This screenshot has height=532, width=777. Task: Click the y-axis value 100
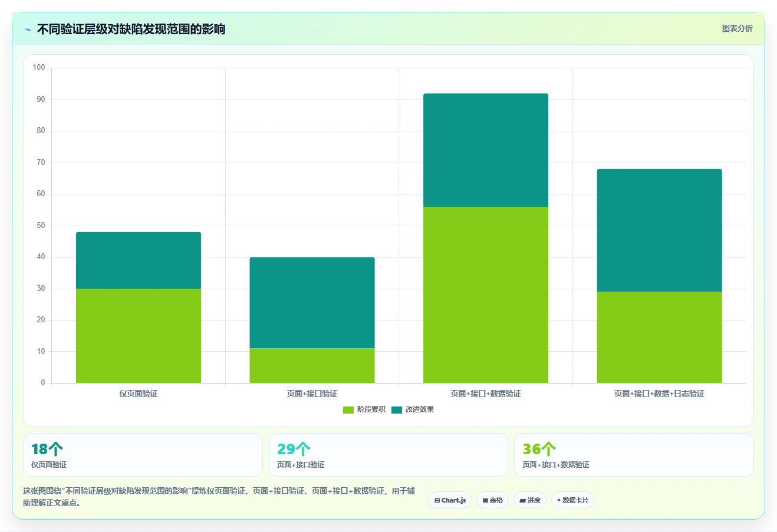[x=39, y=68]
